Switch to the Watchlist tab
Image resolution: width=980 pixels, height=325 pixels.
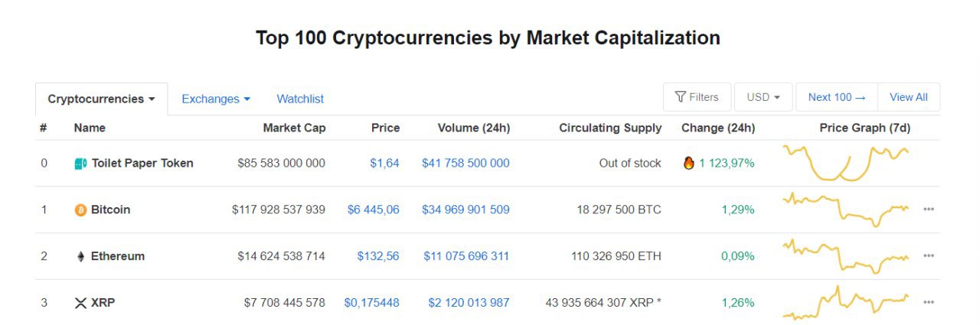tap(300, 99)
